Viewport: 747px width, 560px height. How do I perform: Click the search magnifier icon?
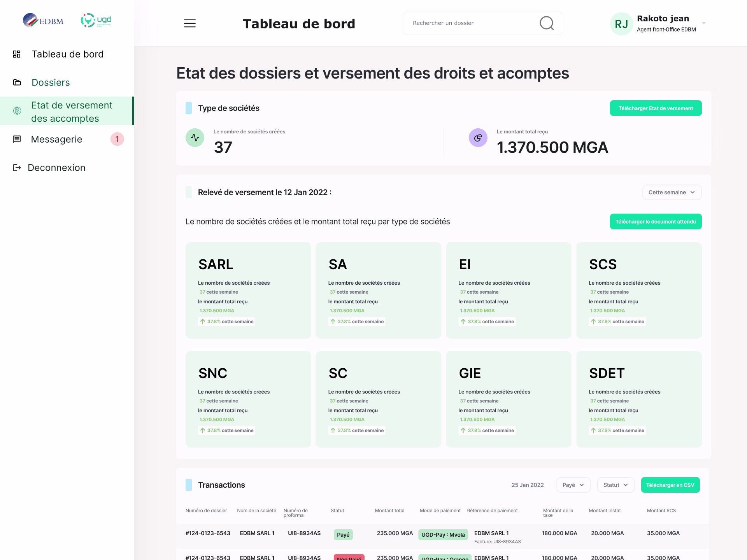[546, 23]
